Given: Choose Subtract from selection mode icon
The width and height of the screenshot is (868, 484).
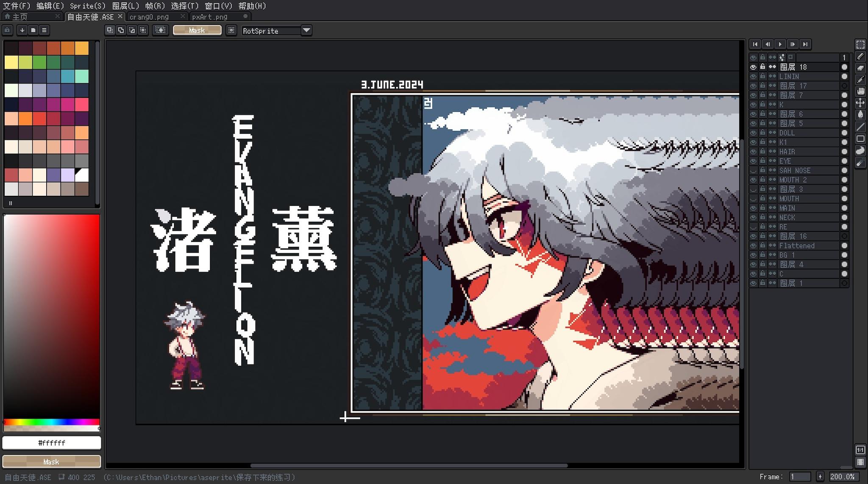Looking at the screenshot, I should 132,30.
